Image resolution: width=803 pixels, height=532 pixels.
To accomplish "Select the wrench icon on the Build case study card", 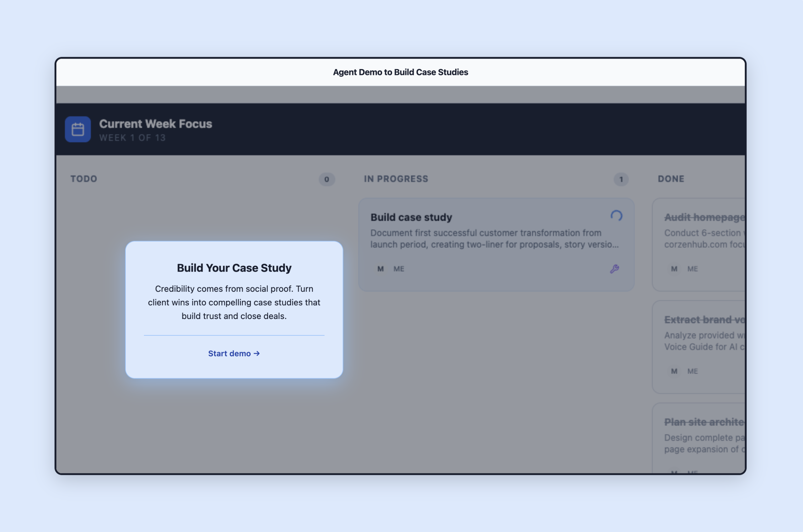I will click(x=615, y=269).
